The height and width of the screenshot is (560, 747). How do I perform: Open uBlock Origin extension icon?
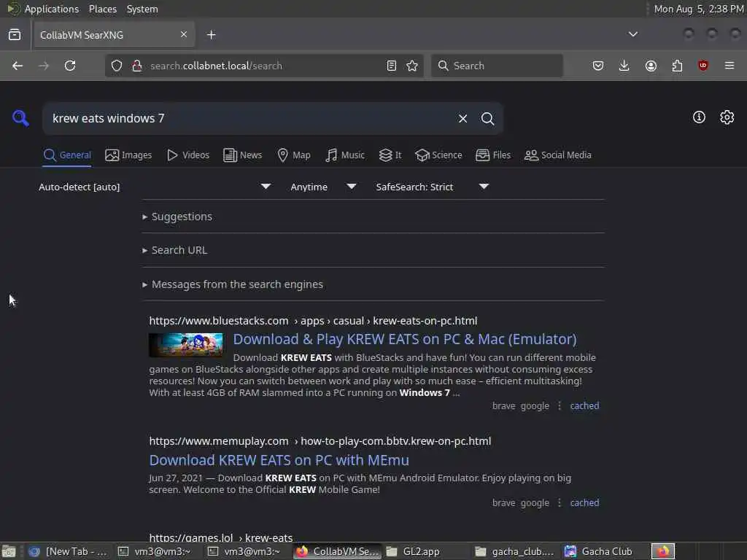(703, 66)
